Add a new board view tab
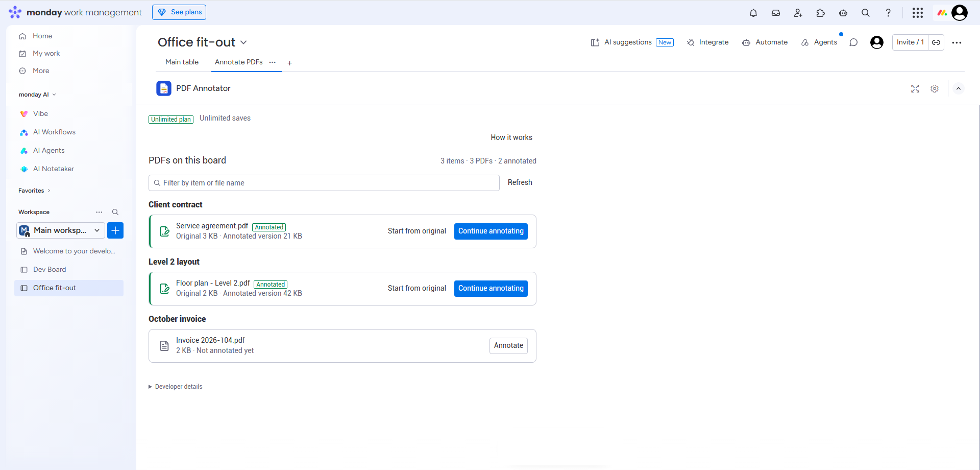Screen dimensions: 980x470 click(289, 63)
